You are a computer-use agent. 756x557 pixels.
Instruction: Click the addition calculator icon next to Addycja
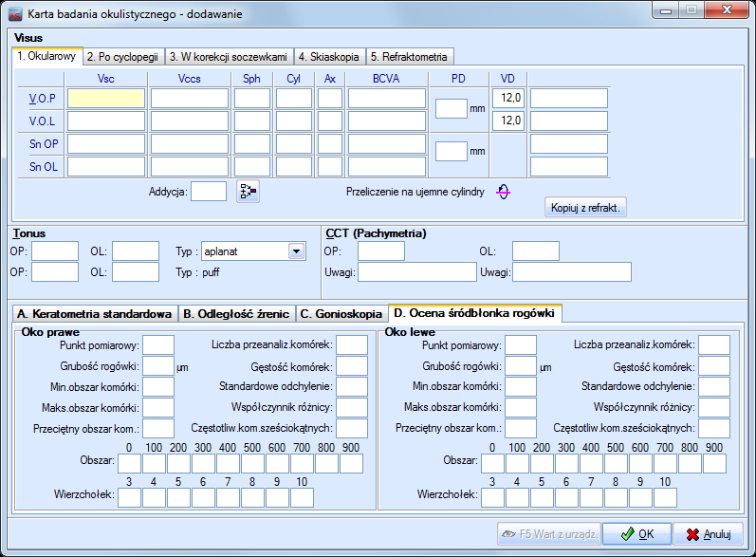[x=248, y=192]
